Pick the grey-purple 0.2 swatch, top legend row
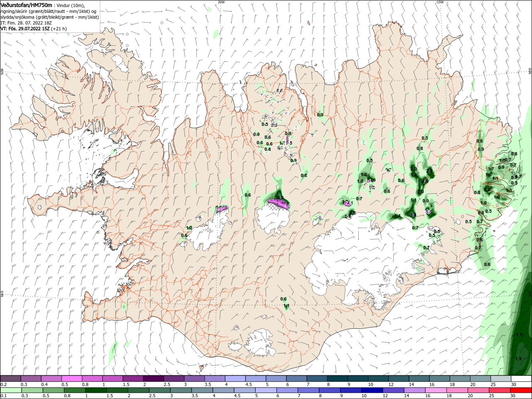532x399 pixels. tap(11, 379)
